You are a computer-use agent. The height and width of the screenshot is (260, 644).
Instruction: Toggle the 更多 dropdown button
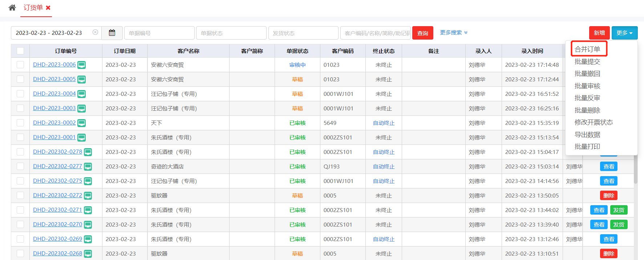pyautogui.click(x=624, y=33)
